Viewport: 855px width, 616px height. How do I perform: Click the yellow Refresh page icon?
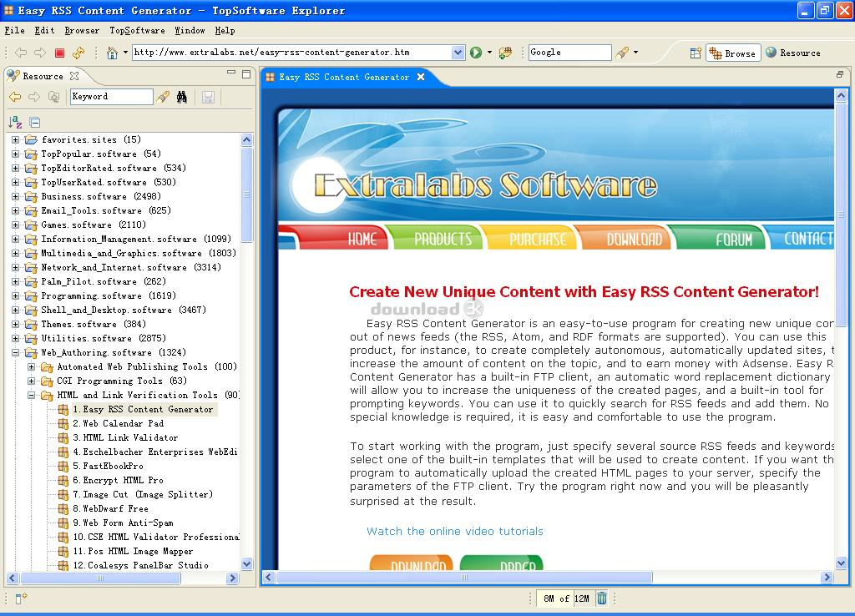(x=78, y=53)
